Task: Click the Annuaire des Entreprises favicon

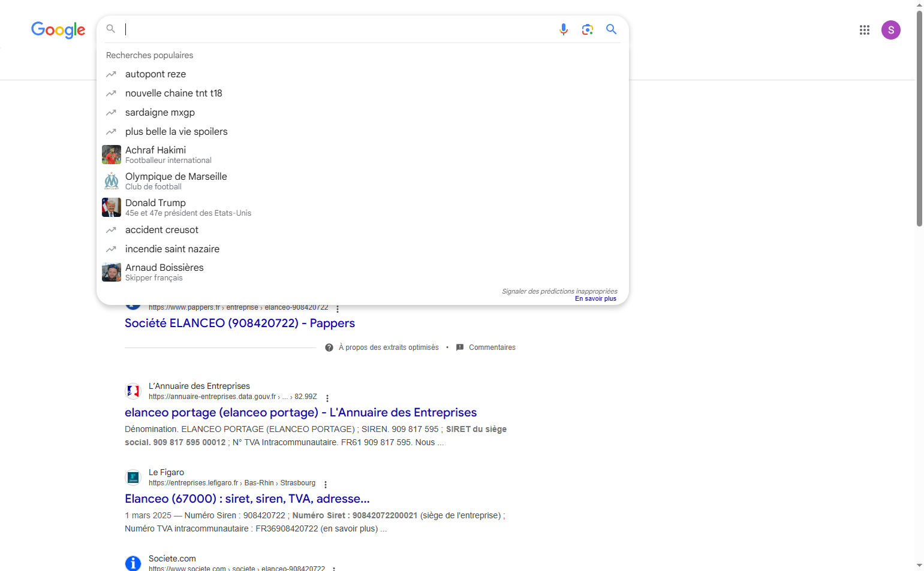Action: [133, 391]
